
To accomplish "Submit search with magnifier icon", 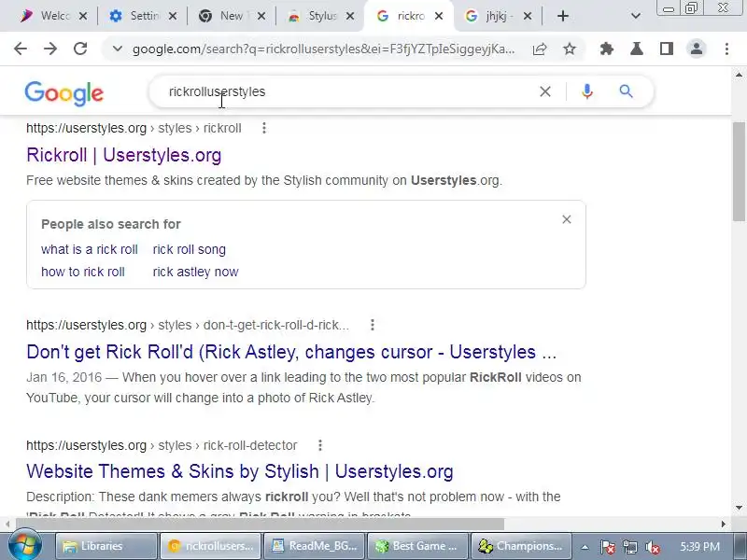I will pos(626,91).
